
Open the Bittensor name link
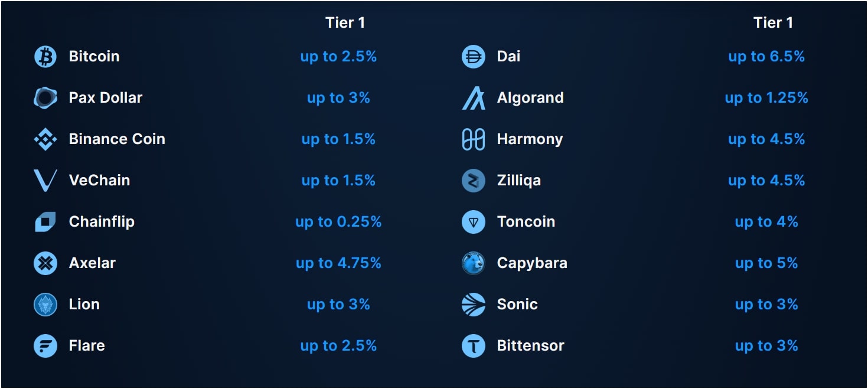tap(530, 346)
